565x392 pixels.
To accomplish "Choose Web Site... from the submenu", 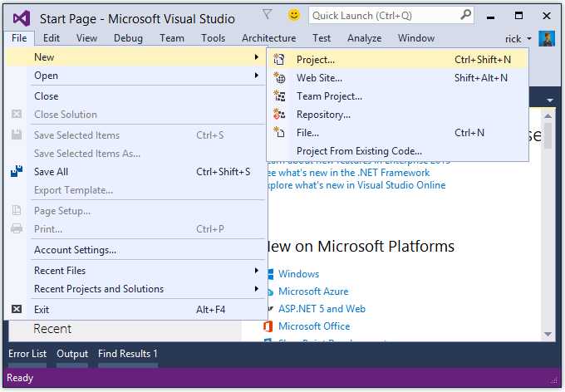I will pos(398,78).
